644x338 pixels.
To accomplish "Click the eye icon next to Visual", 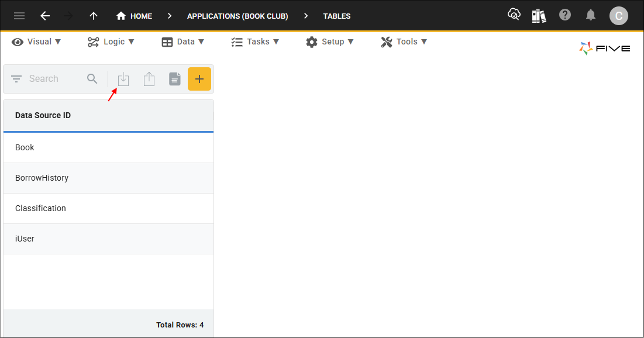I will [x=17, y=42].
